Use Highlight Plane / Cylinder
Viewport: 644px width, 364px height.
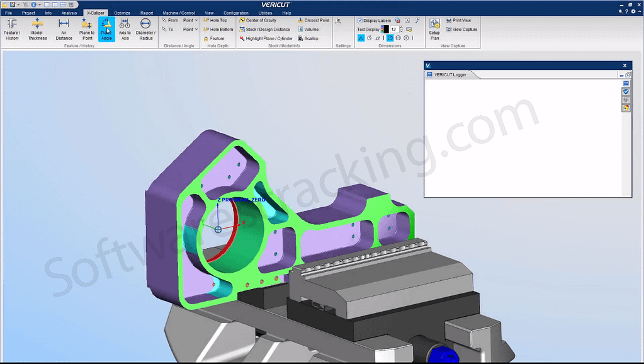point(266,38)
